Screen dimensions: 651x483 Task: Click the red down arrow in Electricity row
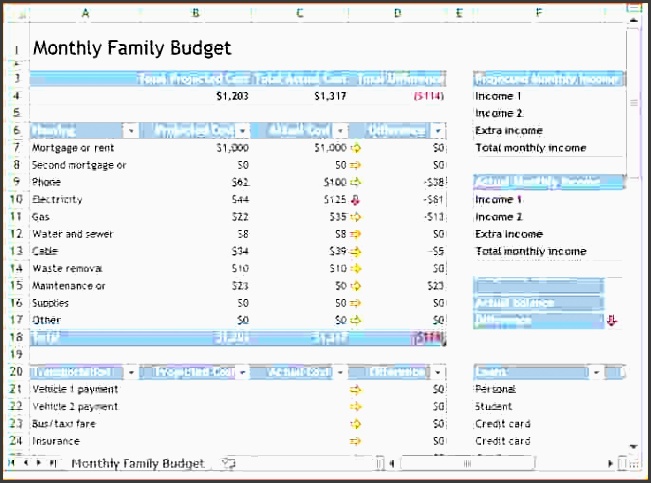coord(354,200)
